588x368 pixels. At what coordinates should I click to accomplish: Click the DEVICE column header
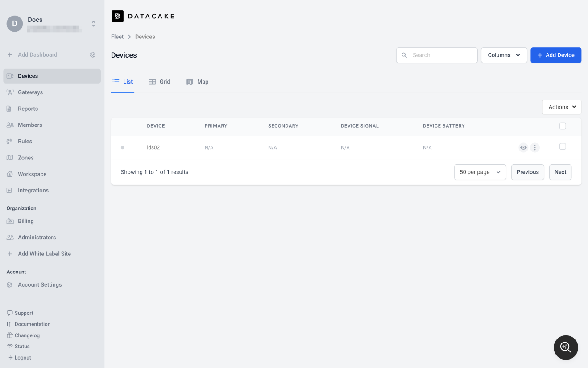[156, 126]
